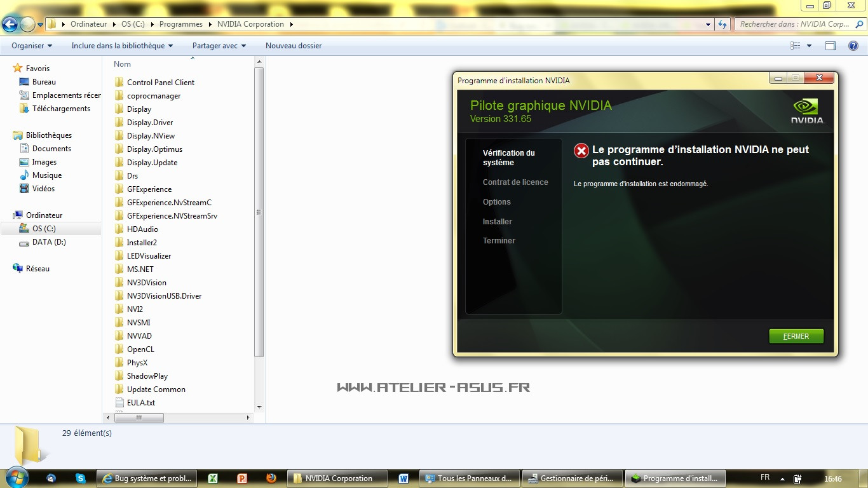Viewport: 868px width, 488px height.
Task: Click 'Nouveau dossier' in the toolbar
Action: point(294,45)
